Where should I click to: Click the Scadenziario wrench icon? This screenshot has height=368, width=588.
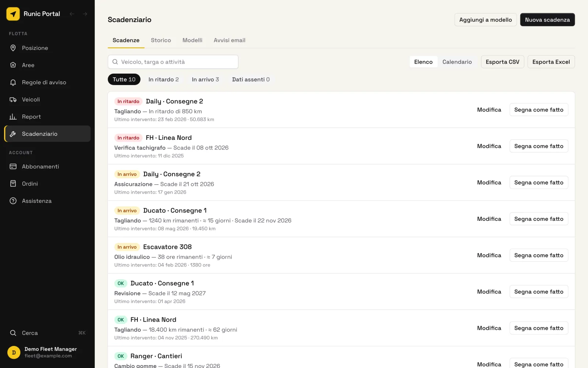(x=13, y=134)
